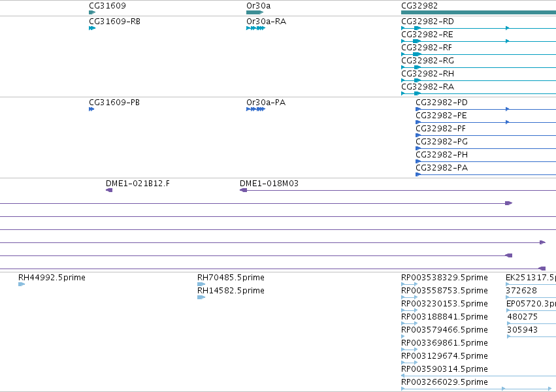Select transcript CG32982-RH
Image resolution: width=556 pixels, height=392 pixels.
coord(428,74)
